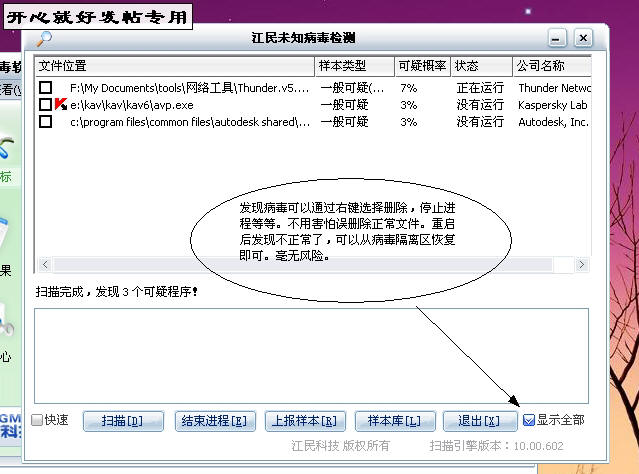The width and height of the screenshot is (639, 474).
Task: Click the Kaspersky Lab company cell
Action: [553, 105]
